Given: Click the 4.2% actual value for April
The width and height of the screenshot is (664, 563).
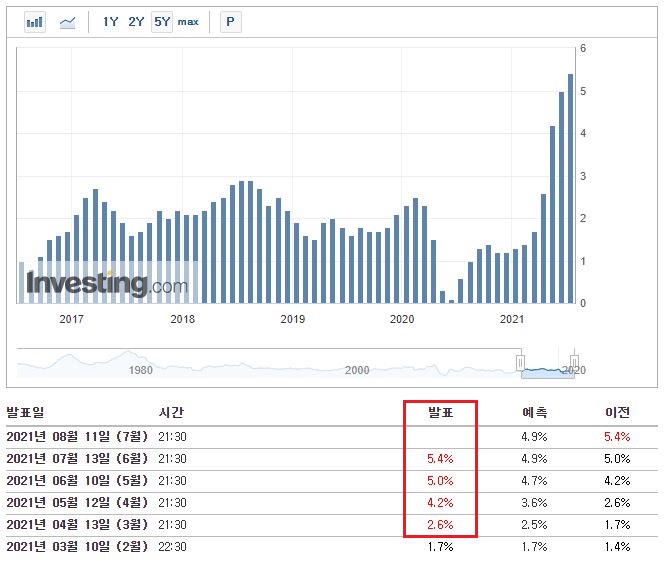Looking at the screenshot, I should tap(440, 502).
